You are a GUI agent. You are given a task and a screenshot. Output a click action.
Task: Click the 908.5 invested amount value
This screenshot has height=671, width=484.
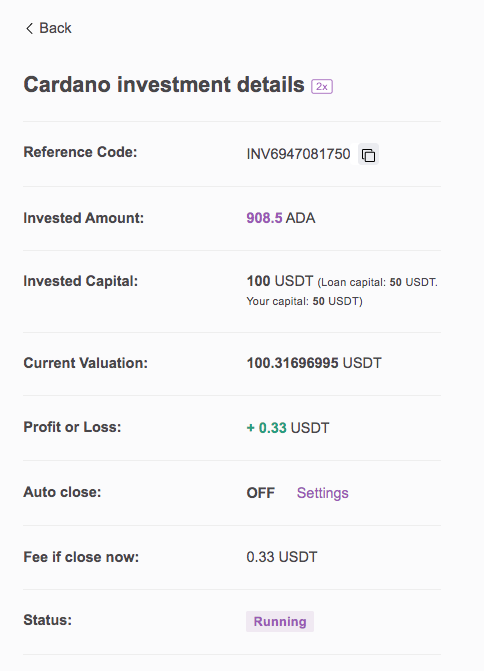(264, 218)
